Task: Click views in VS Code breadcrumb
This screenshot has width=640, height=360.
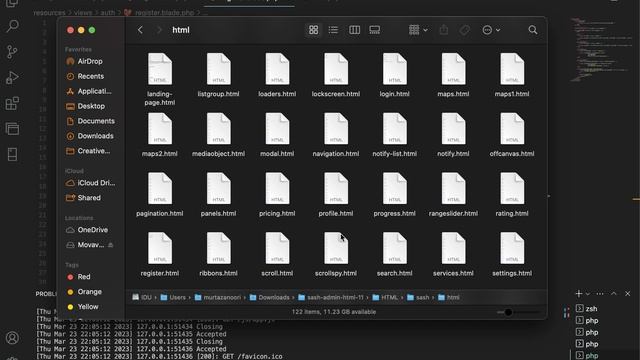Action: coord(83,13)
